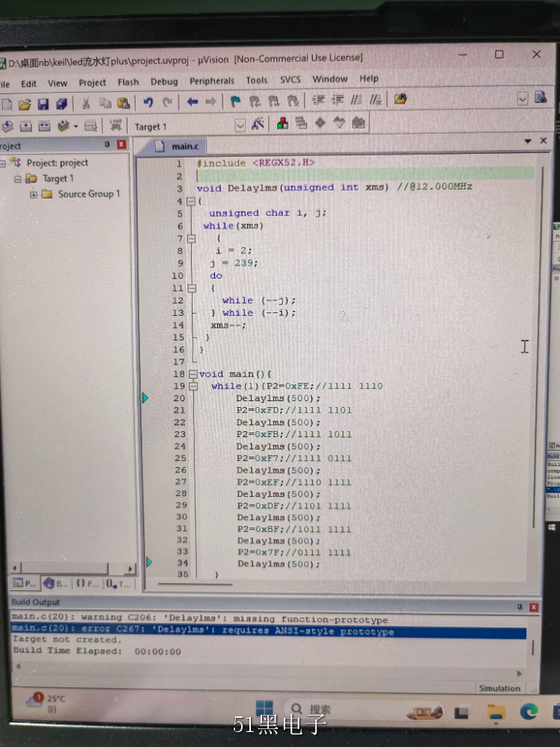The width and height of the screenshot is (560, 747).
Task: Switch to the Books panel tab
Action: (56, 583)
